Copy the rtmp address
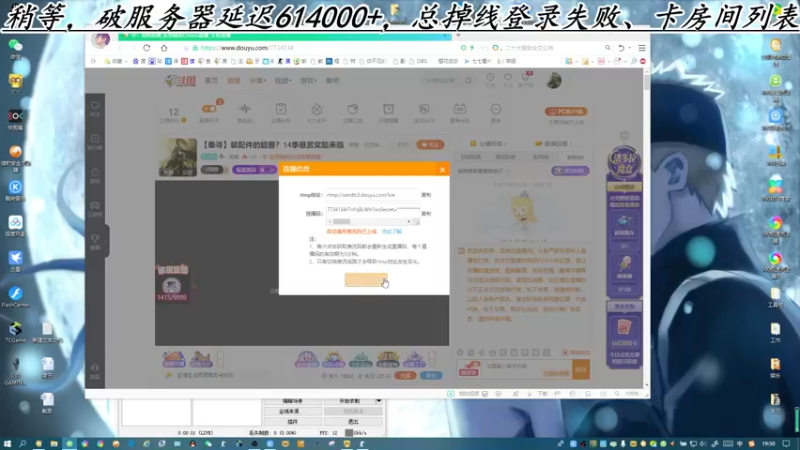 tap(426, 195)
